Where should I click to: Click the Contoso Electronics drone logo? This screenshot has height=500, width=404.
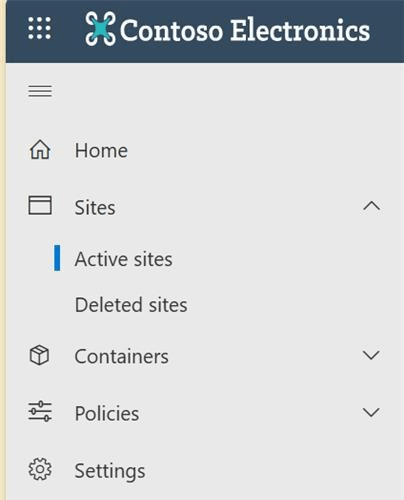100,29
